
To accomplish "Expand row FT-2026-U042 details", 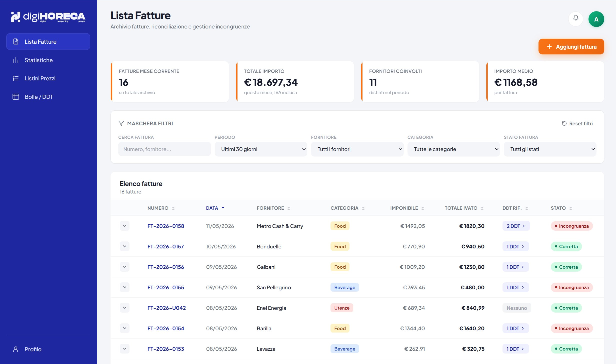I will (124, 308).
